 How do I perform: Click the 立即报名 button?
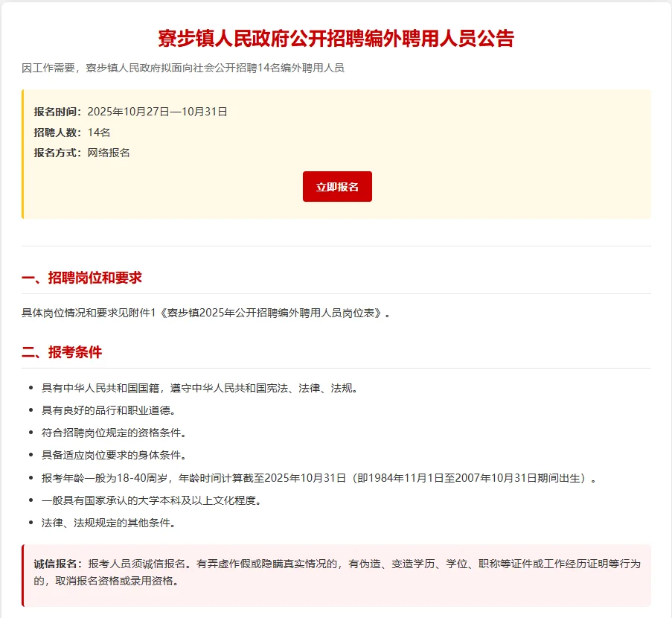pyautogui.click(x=337, y=187)
